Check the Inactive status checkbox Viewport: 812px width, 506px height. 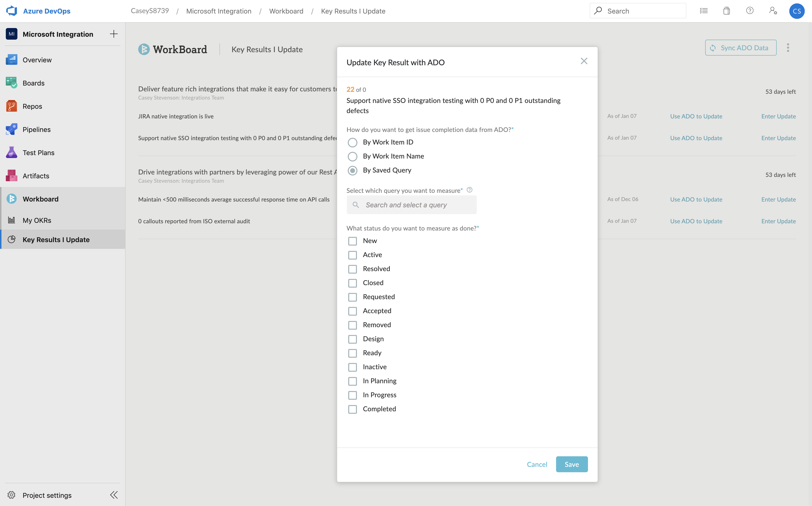tap(352, 367)
